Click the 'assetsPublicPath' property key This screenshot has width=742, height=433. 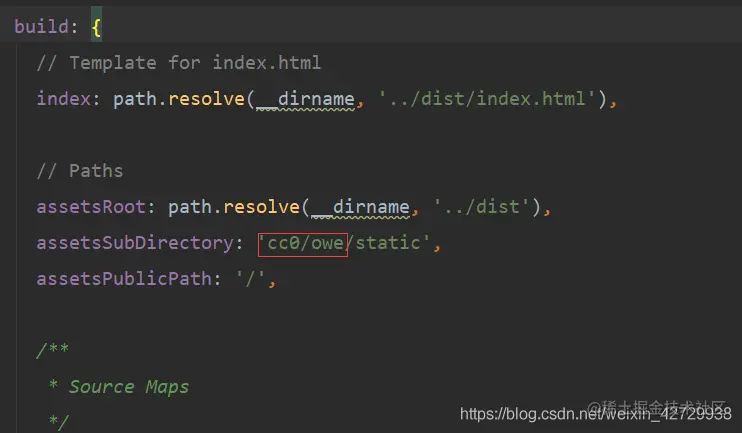[124, 279]
